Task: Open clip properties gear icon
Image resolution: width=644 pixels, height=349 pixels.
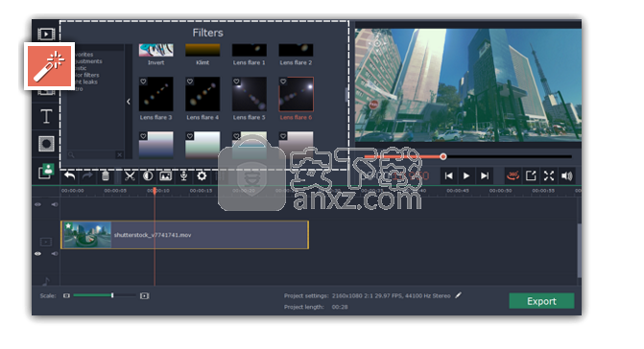Action: click(202, 176)
